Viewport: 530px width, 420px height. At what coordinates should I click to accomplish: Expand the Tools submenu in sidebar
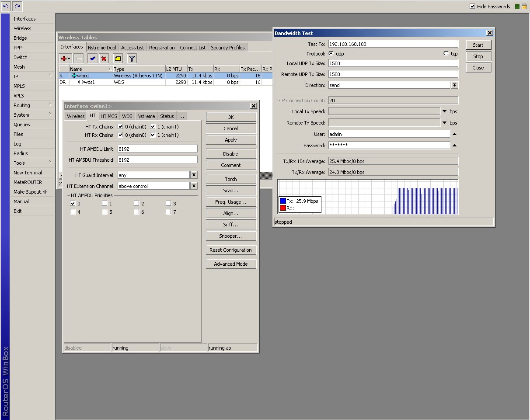click(x=50, y=163)
